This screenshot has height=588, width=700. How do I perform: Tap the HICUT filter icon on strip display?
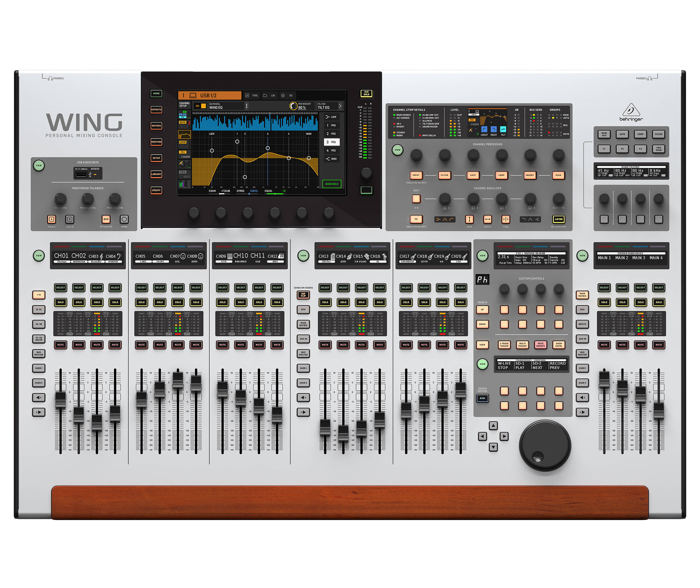tap(494, 129)
